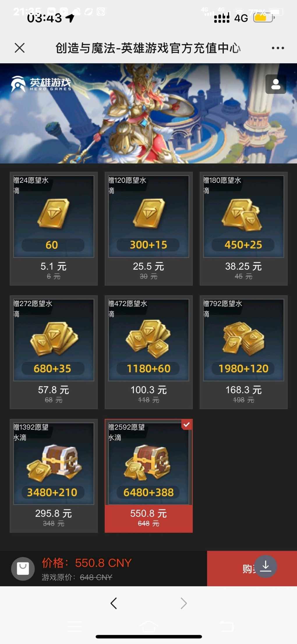Go forward with the right arrow

click(183, 603)
